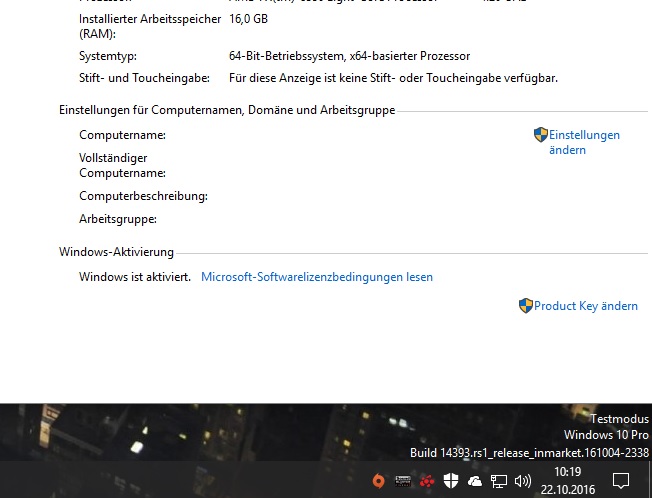Click the Computerbeschreibung label
The height and width of the screenshot is (498, 652).
tap(143, 196)
